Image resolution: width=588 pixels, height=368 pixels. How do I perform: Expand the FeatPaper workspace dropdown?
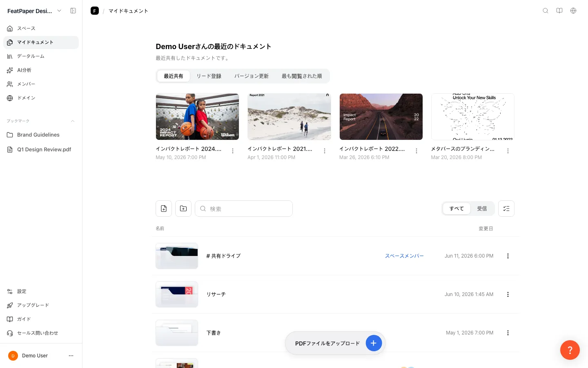point(59,11)
